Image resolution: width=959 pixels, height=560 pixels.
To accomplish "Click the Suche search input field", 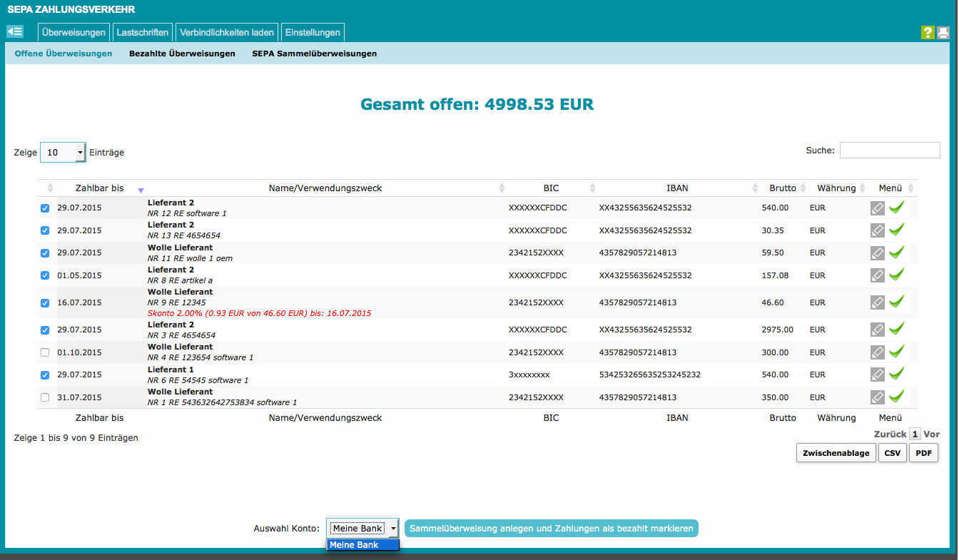I will point(890,151).
